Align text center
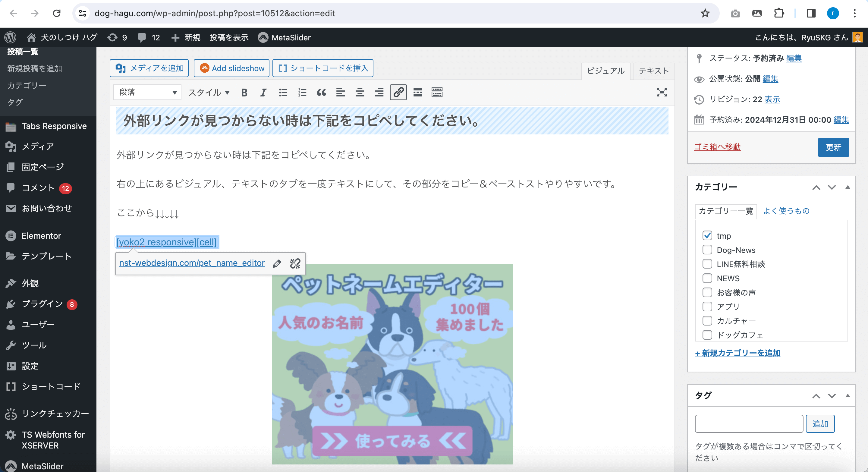The height and width of the screenshot is (472, 868). 360,92
